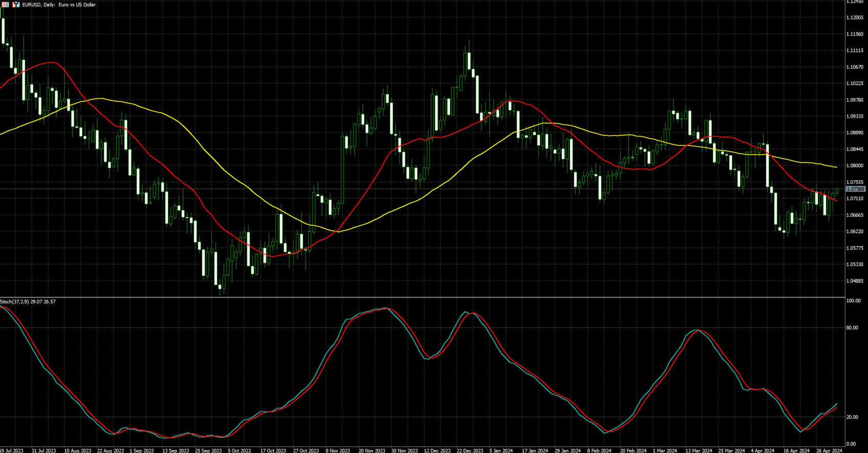Viewport: 868px width, 453px height.
Task: Toggle the One Click Trading panel icon
Action: pos(16,5)
